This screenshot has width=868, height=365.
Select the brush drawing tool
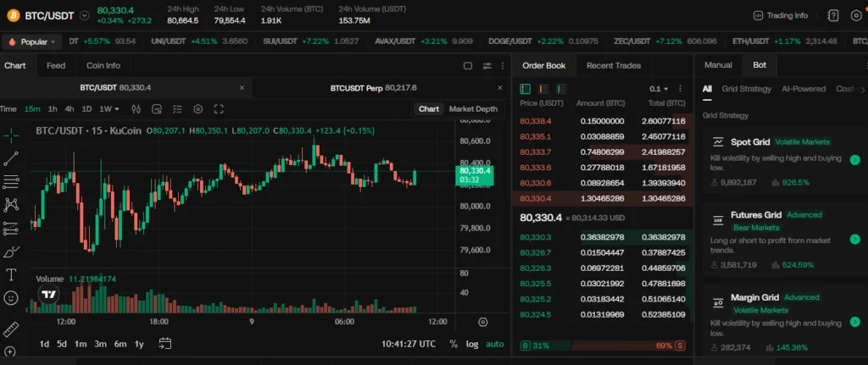10,252
